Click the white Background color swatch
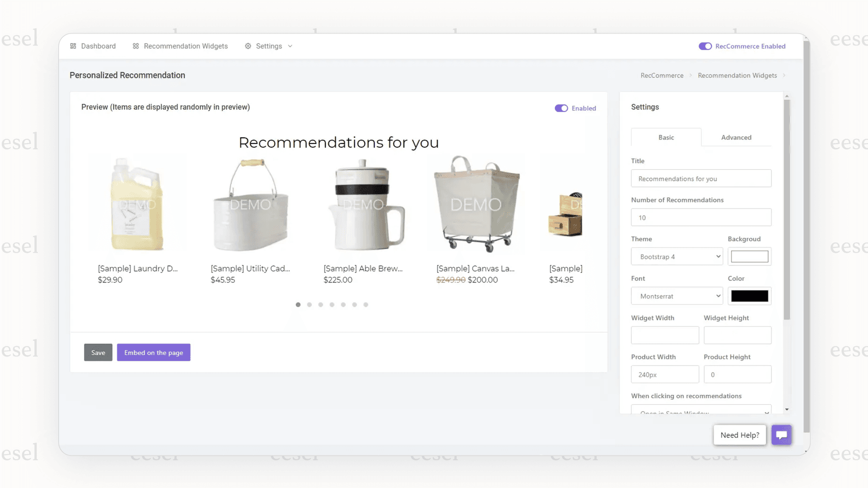Viewport: 868px width, 488px height. [749, 256]
